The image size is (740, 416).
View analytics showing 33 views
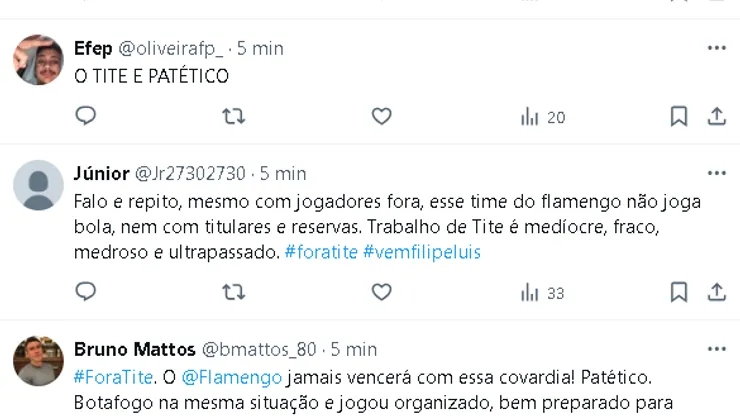pyautogui.click(x=542, y=293)
